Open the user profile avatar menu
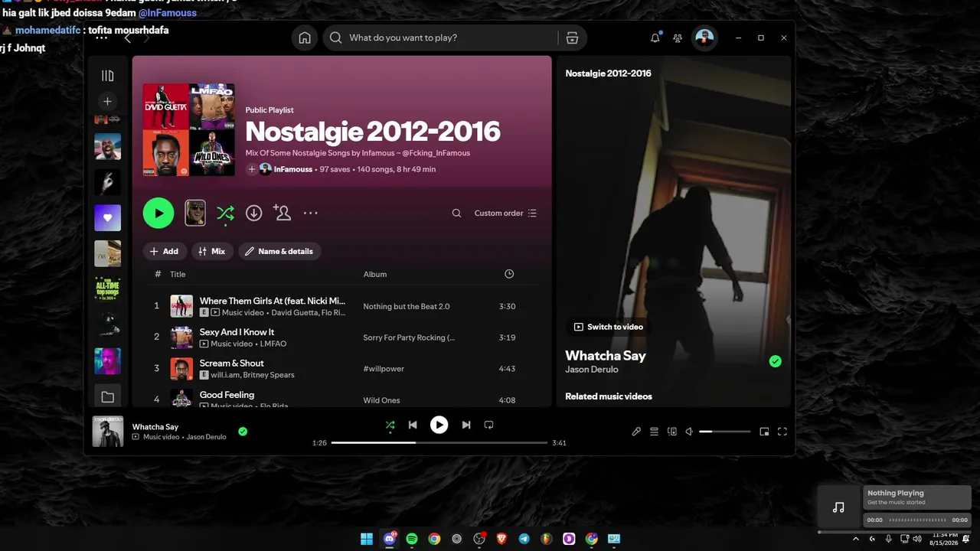Image resolution: width=980 pixels, height=551 pixels. pyautogui.click(x=704, y=38)
